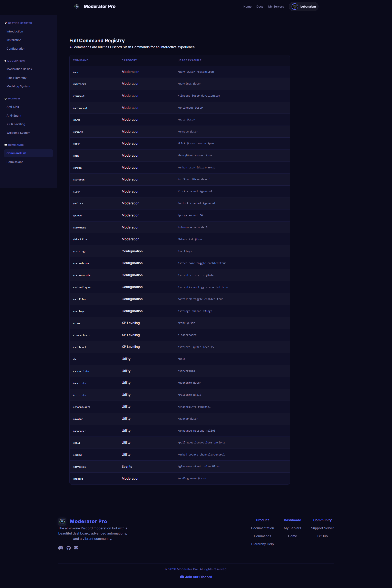Open the footer My Servers link
The width and height of the screenshot is (392, 588).
tap(292, 528)
